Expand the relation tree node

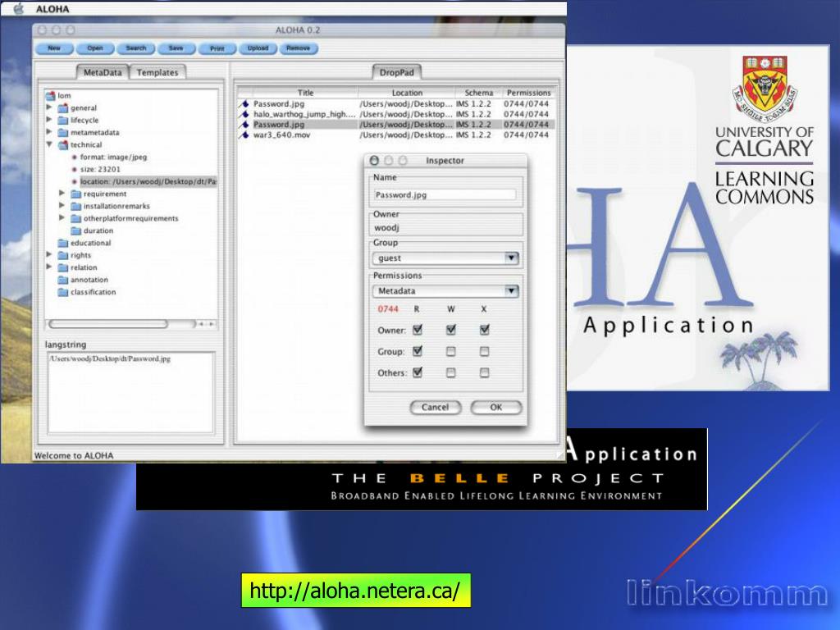click(x=49, y=267)
